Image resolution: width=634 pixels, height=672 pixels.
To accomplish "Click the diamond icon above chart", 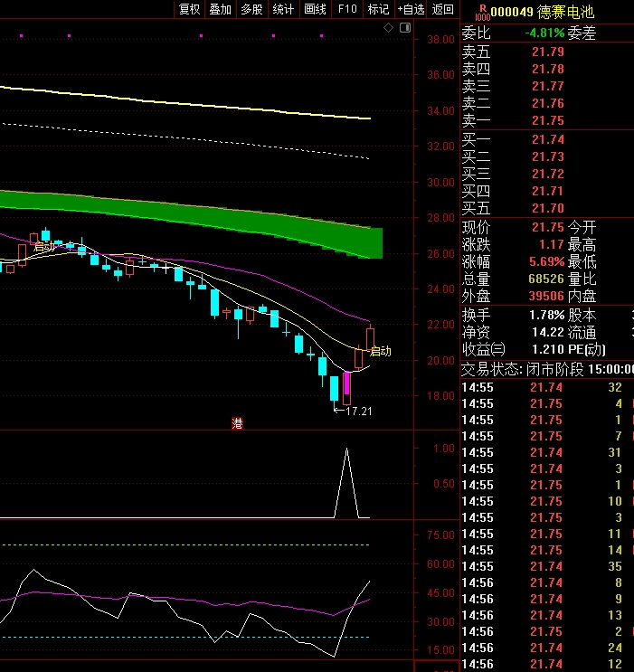I will [x=388, y=28].
